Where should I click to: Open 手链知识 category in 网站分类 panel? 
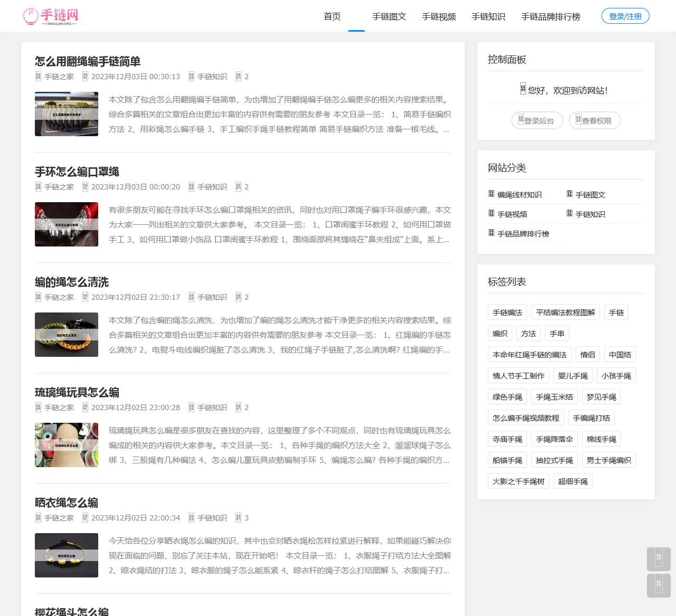pyautogui.click(x=590, y=214)
